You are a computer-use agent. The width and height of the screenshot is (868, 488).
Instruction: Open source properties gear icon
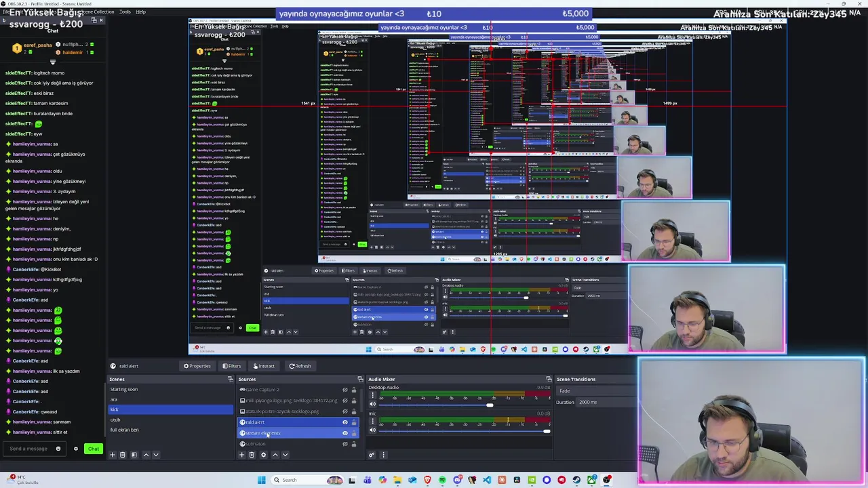tap(263, 455)
